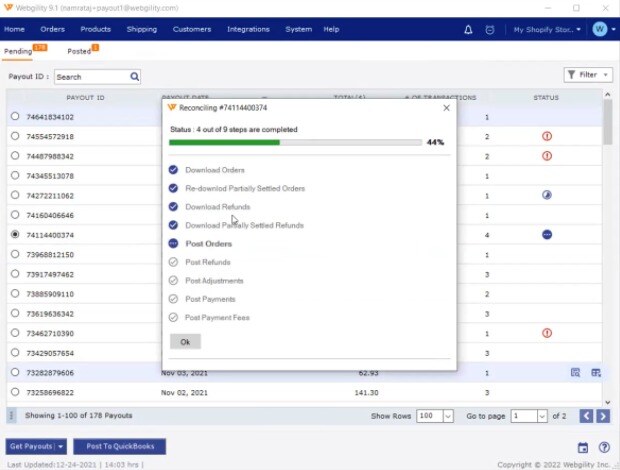Select radio button for payout 73968812150
The image size is (620, 470).
(x=15, y=254)
